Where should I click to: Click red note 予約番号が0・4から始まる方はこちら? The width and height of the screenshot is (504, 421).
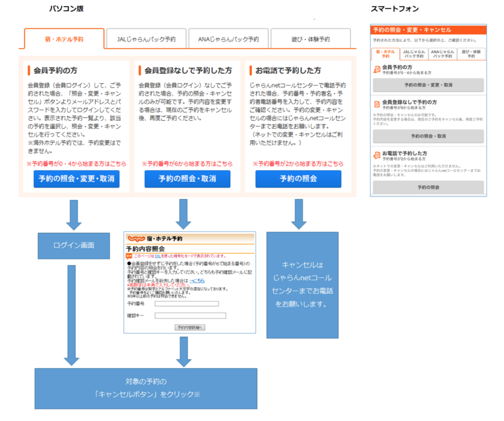(x=76, y=163)
